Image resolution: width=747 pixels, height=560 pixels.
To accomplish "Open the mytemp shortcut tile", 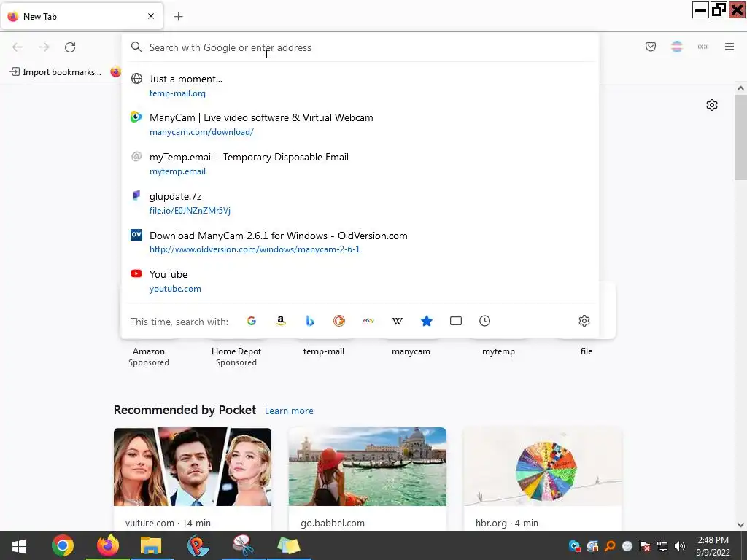I will 498,351.
